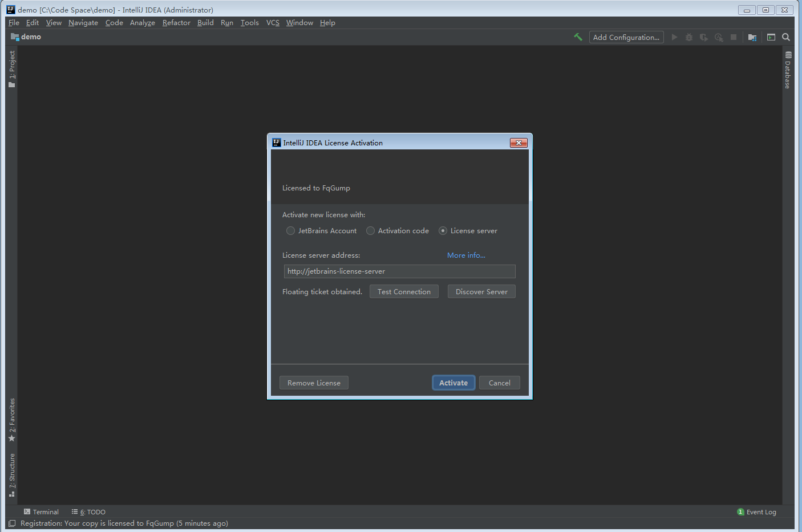Viewport: 802px width, 532px height.
Task: Close the IntelliJ IDEA main window
Action: click(x=785, y=10)
